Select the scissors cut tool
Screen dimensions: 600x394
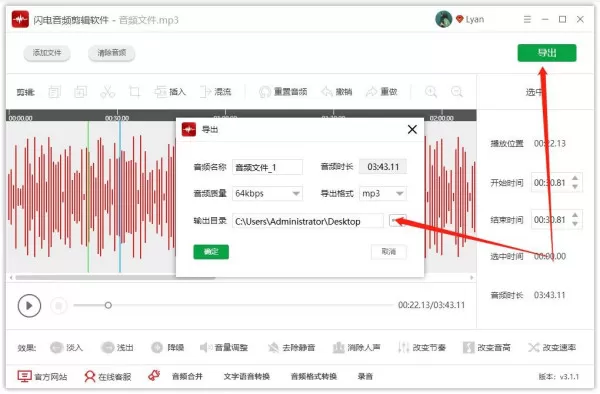coord(108,92)
